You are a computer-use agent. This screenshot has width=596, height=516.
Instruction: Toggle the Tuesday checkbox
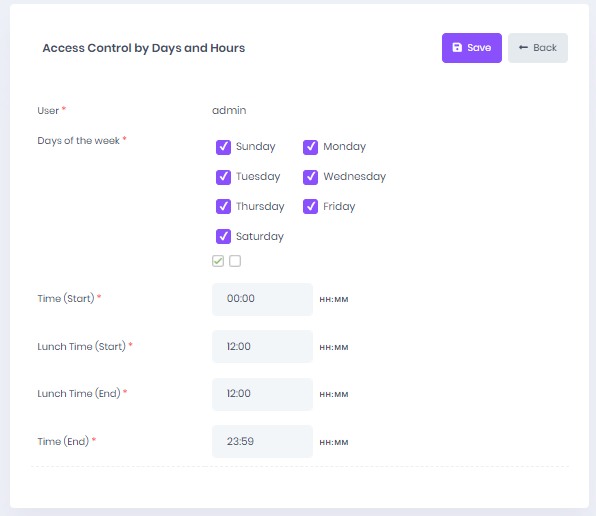click(224, 177)
